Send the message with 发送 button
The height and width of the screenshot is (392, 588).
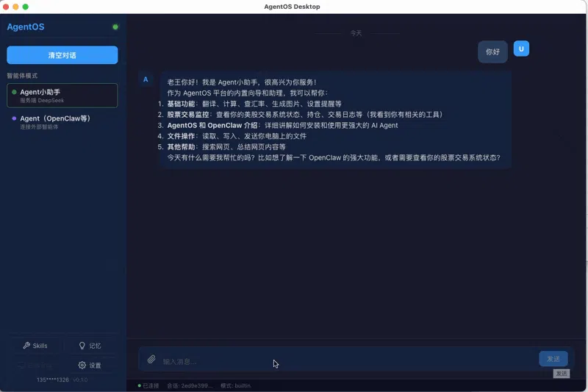coord(553,359)
